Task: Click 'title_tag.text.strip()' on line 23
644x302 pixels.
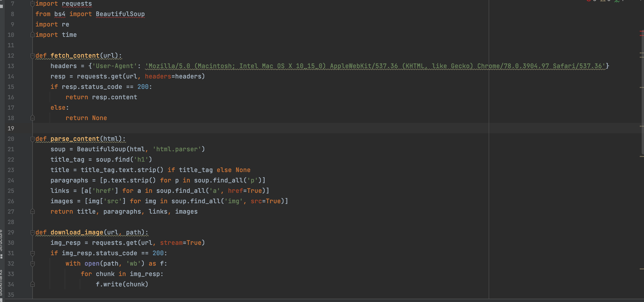Action: tap(122, 170)
